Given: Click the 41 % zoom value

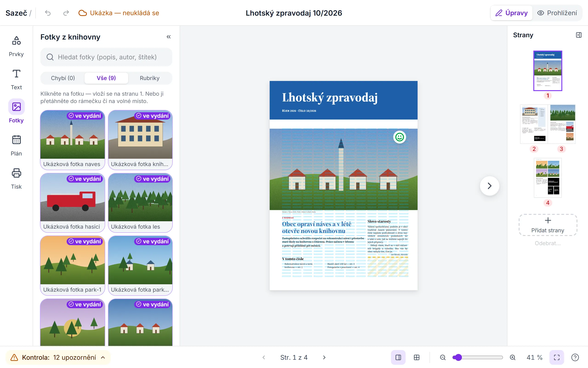Looking at the screenshot, I should [x=534, y=357].
